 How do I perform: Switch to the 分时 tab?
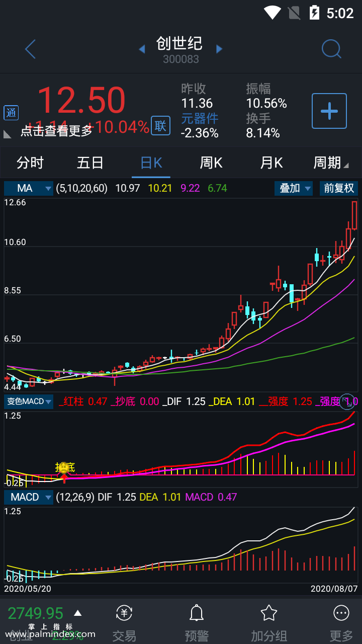(x=30, y=163)
